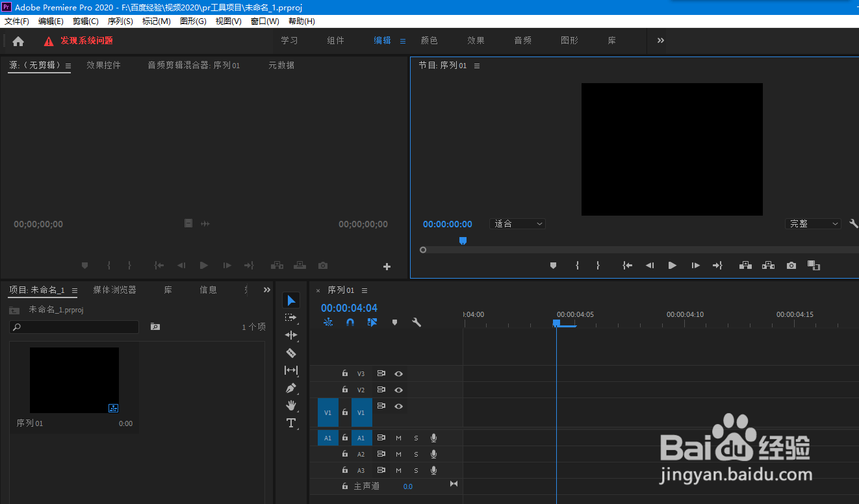
Task: Export frame with camera icon in program monitor
Action: point(791,266)
